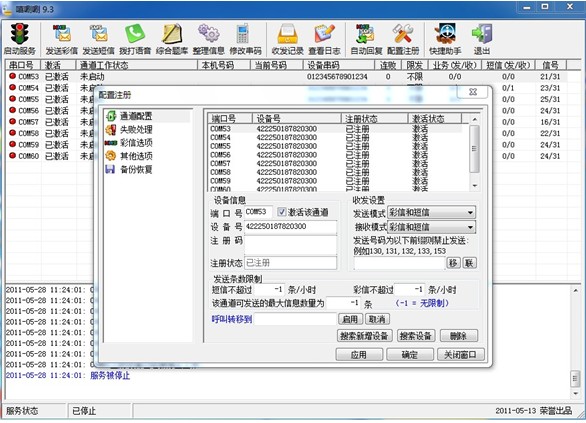Click the 呼叫转移到 input field
The height and width of the screenshot is (423, 586).
295,319
